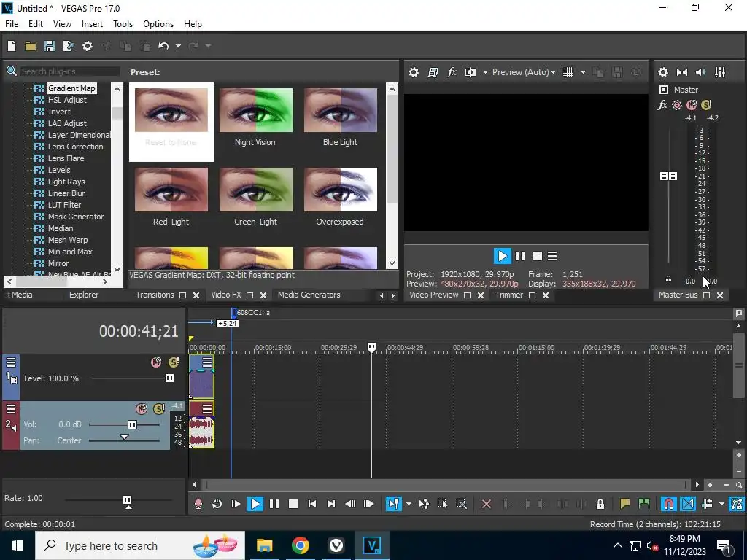The height and width of the screenshot is (560, 747).
Task: Solo video track 1
Action: (x=174, y=362)
